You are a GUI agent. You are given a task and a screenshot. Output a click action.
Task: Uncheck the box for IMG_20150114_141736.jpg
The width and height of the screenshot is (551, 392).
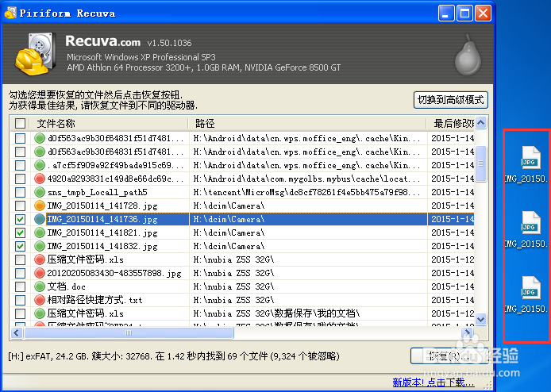20,219
